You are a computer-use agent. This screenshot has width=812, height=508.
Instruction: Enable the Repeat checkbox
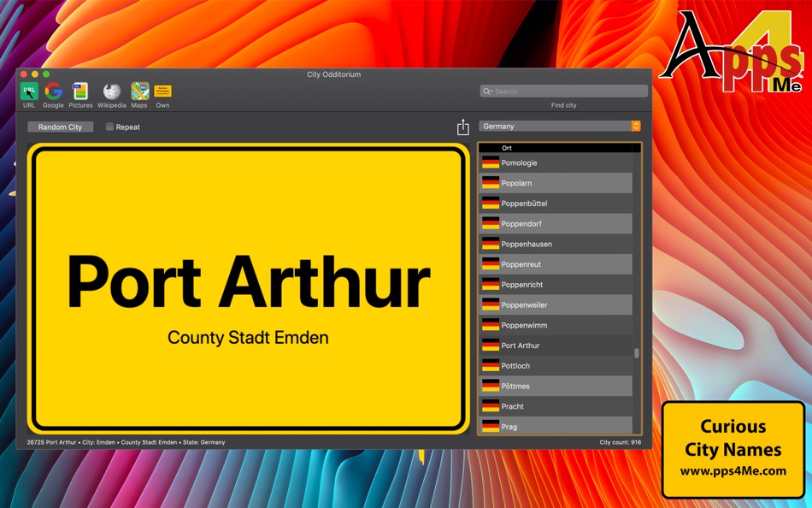tap(109, 126)
